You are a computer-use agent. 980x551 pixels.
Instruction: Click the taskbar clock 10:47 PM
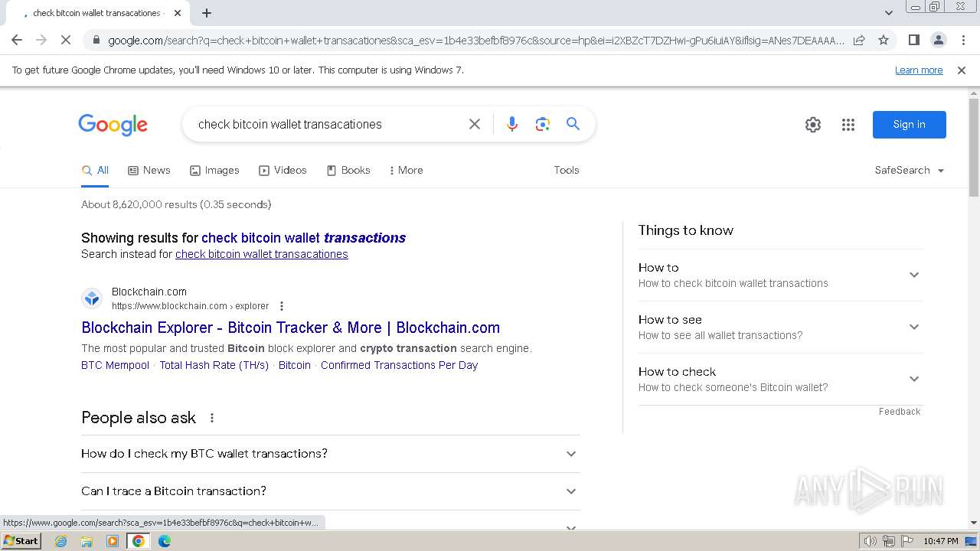point(941,541)
